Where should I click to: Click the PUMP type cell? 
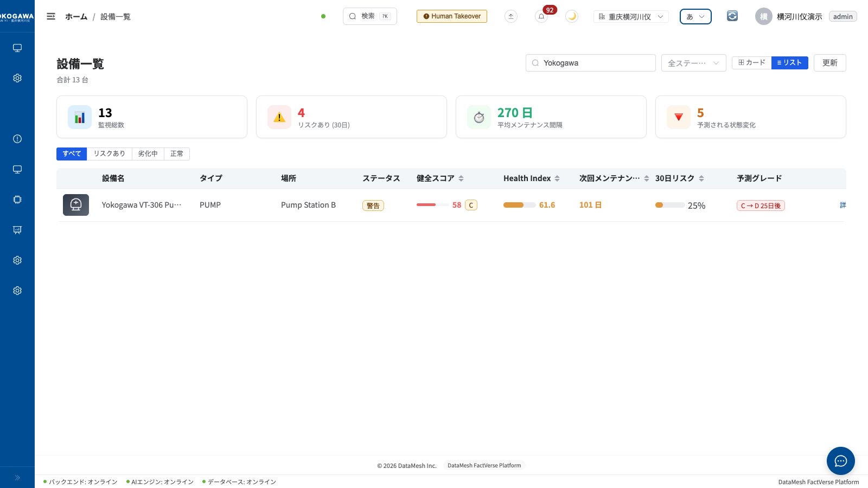pyautogui.click(x=210, y=205)
